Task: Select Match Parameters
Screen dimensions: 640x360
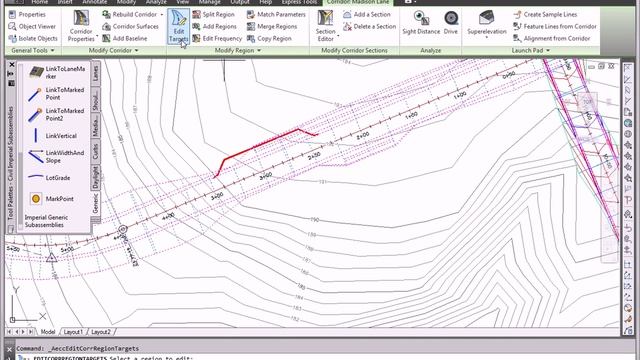Action: 276,14
